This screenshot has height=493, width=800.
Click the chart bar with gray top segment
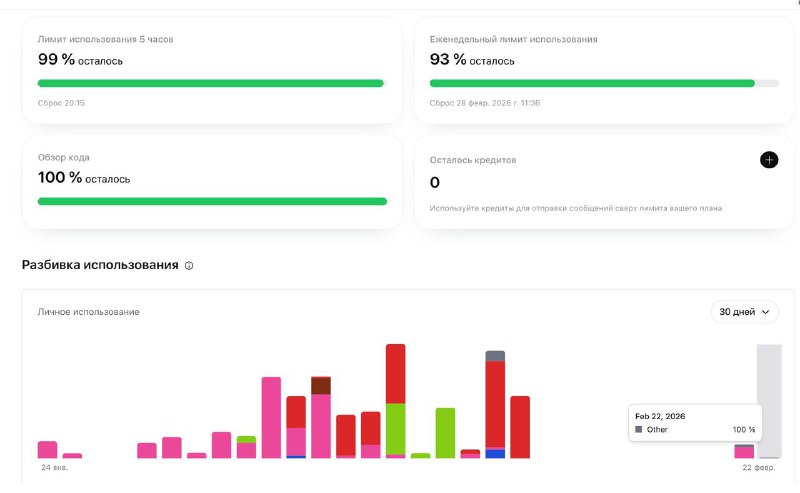coord(495,404)
